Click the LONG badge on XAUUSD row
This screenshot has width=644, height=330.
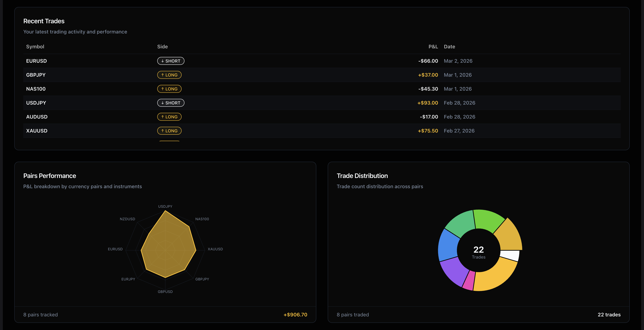click(x=169, y=131)
